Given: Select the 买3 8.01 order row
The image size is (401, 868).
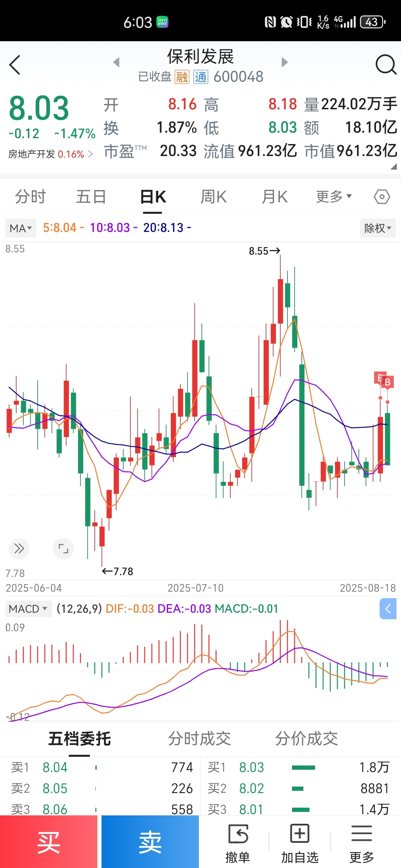Looking at the screenshot, I should (x=300, y=809).
